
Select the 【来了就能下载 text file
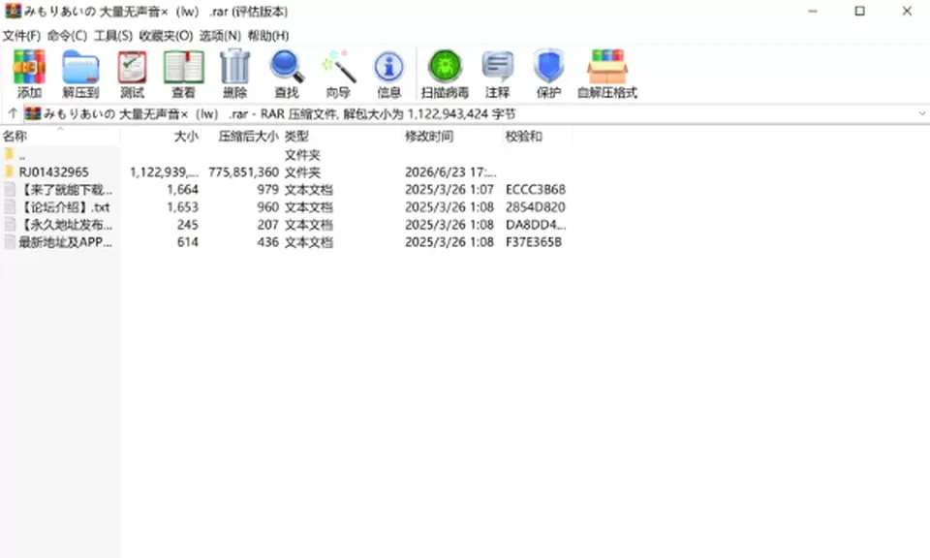[65, 190]
